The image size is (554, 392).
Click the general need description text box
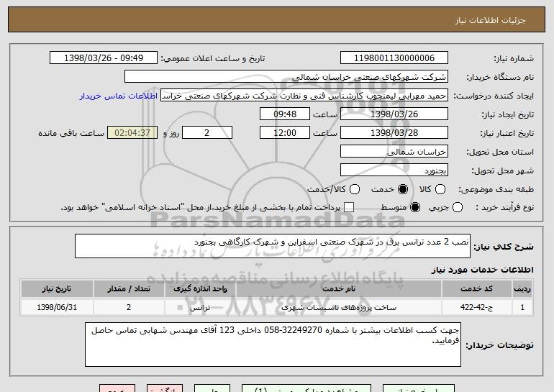pyautogui.click(x=273, y=246)
